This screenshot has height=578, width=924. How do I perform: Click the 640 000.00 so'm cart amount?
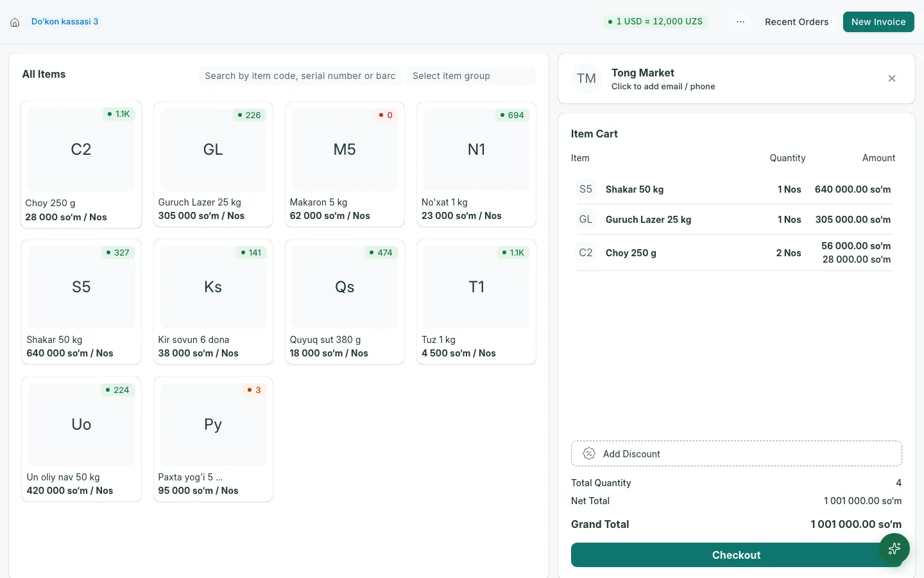coord(853,189)
